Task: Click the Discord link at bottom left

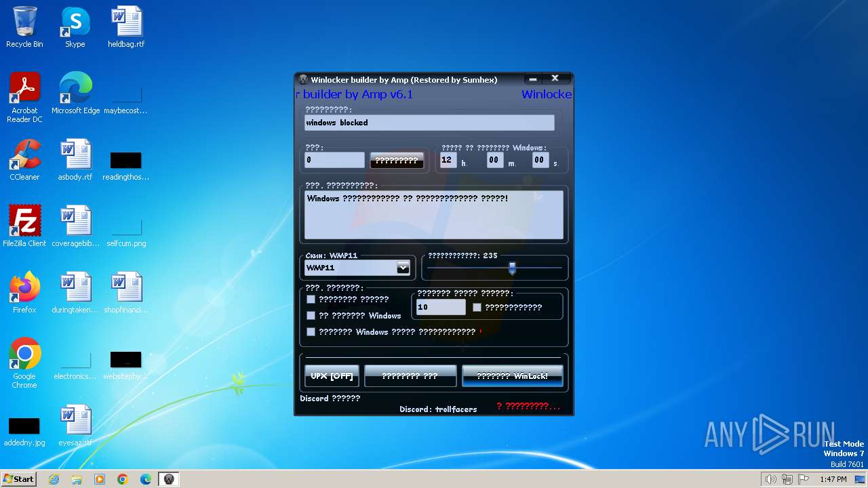Action: pos(330,399)
